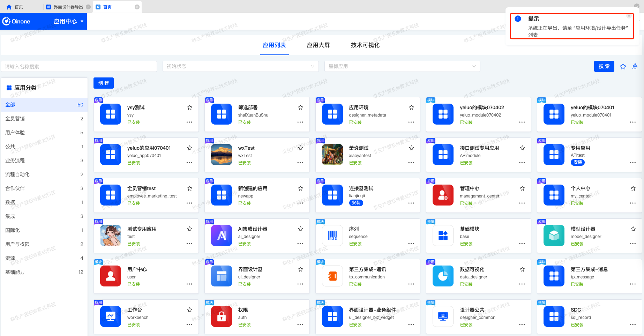Open the 萧炎测试 app thumbnail
This screenshot has height=336, width=644.
pos(332,155)
